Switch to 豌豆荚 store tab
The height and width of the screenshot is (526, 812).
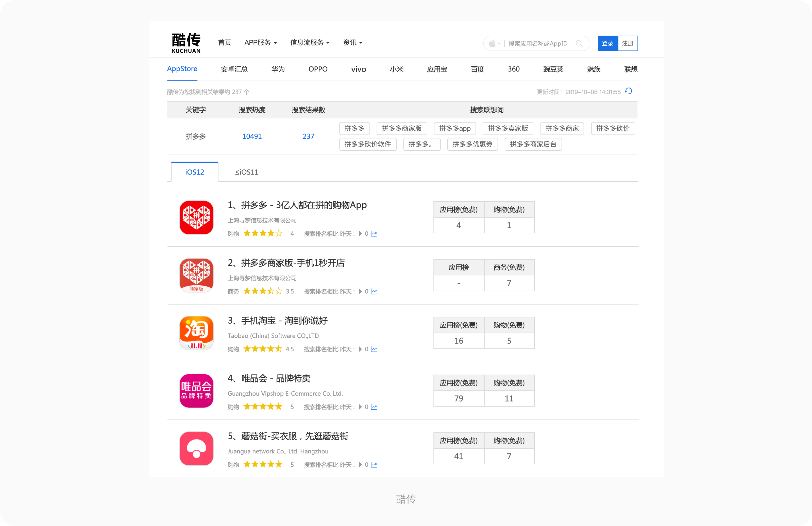pyautogui.click(x=553, y=69)
